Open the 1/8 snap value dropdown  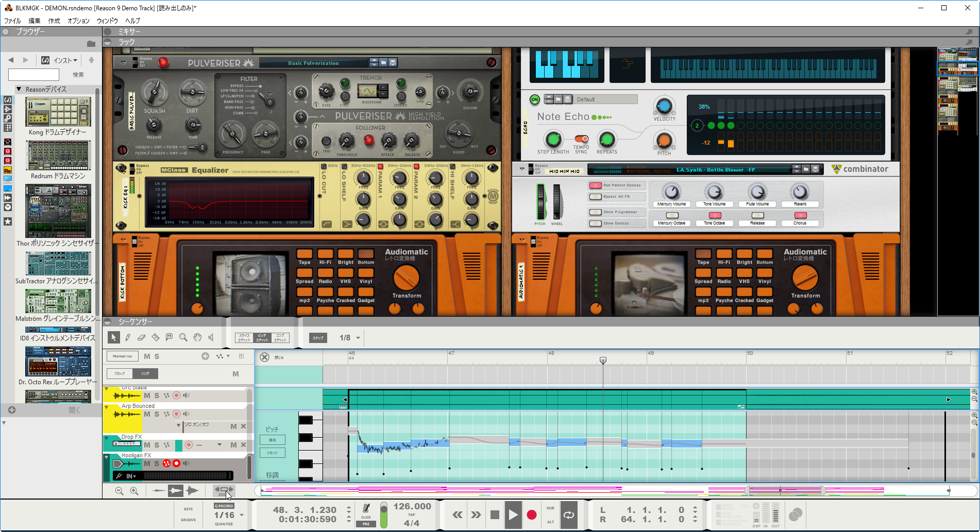tap(358, 338)
